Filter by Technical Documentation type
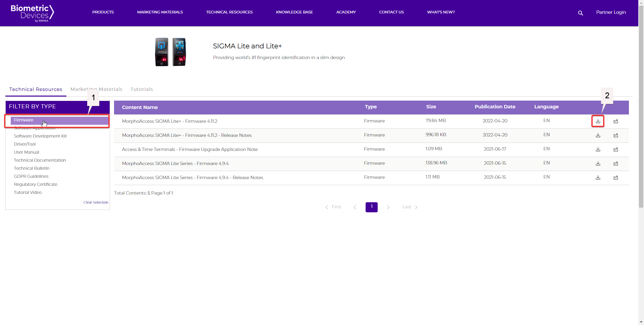Screen dimensions: 644x325 click(40, 160)
